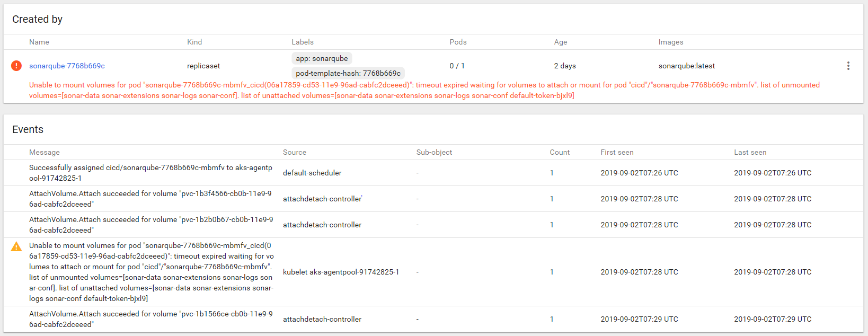868x336 pixels.
Task: Click First seen '2019-09-02T07:26 UTC' of scheduler event
Action: pyautogui.click(x=639, y=173)
